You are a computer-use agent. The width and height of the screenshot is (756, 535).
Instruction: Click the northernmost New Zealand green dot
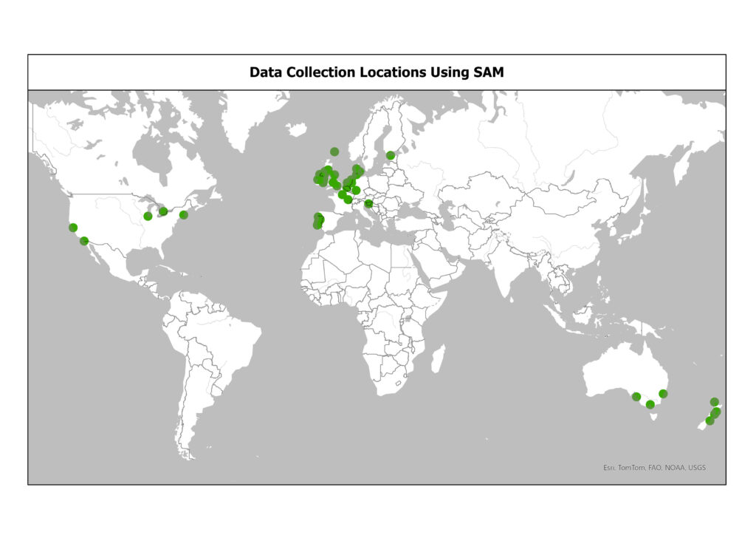pyautogui.click(x=714, y=402)
